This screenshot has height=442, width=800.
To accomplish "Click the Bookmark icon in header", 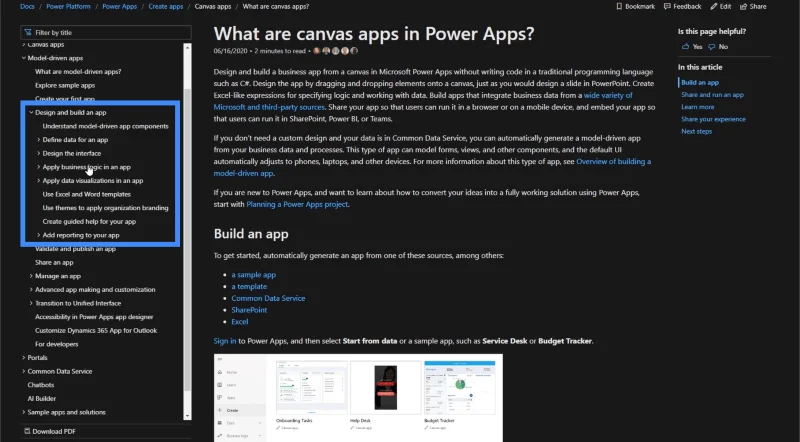I will [619, 7].
